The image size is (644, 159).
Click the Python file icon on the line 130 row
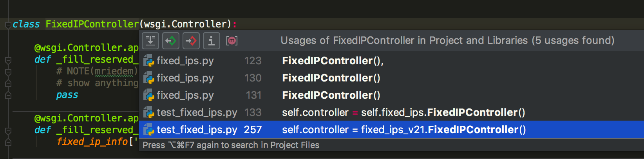coord(149,78)
